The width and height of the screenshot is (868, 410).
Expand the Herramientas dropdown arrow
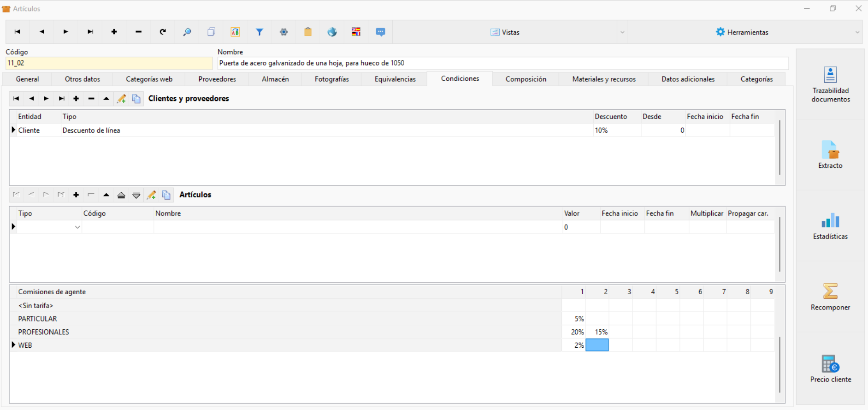click(x=857, y=32)
